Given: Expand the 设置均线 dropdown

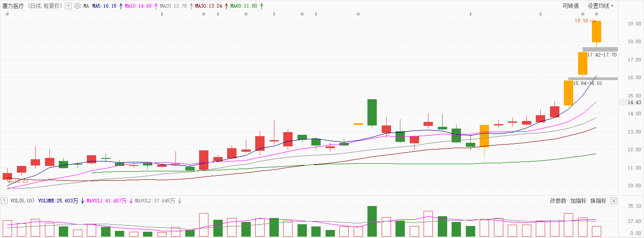Looking at the screenshot, I should (600, 6).
